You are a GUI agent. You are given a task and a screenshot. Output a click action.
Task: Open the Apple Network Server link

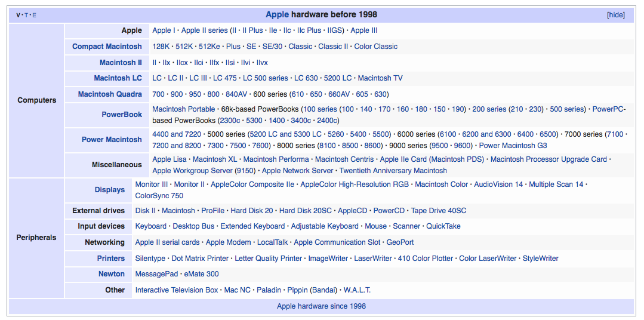tap(297, 171)
